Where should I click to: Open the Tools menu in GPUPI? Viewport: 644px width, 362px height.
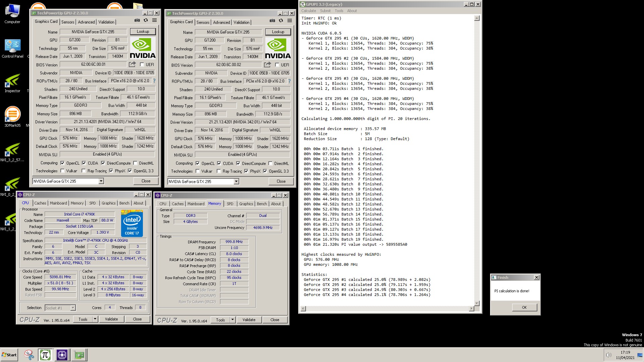[339, 11]
